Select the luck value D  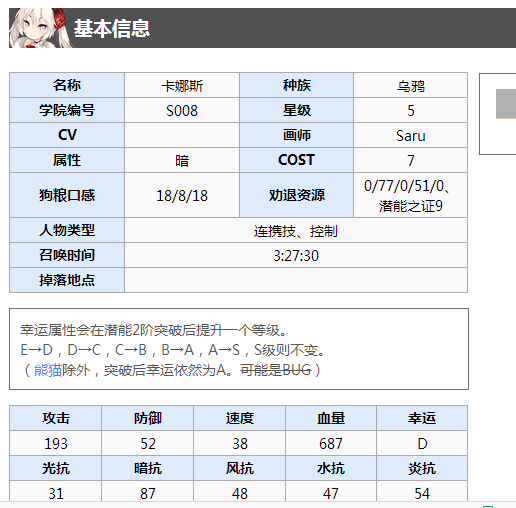422,444
